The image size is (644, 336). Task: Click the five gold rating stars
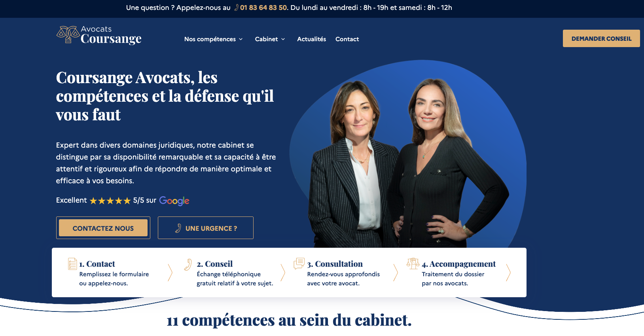pyautogui.click(x=110, y=201)
